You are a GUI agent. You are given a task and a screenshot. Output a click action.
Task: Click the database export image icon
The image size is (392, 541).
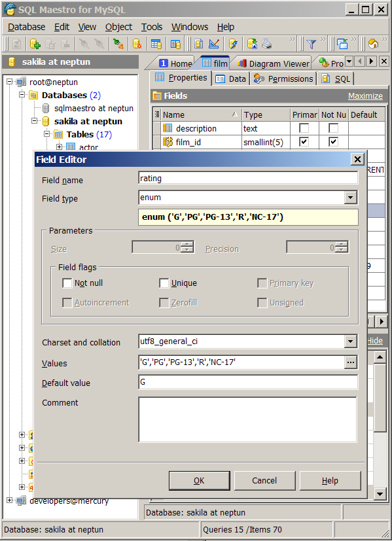252,44
